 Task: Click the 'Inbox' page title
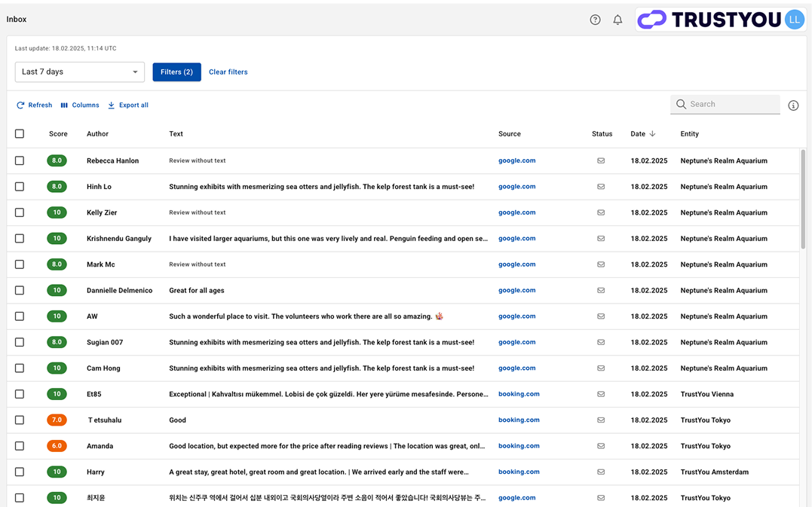coord(17,19)
